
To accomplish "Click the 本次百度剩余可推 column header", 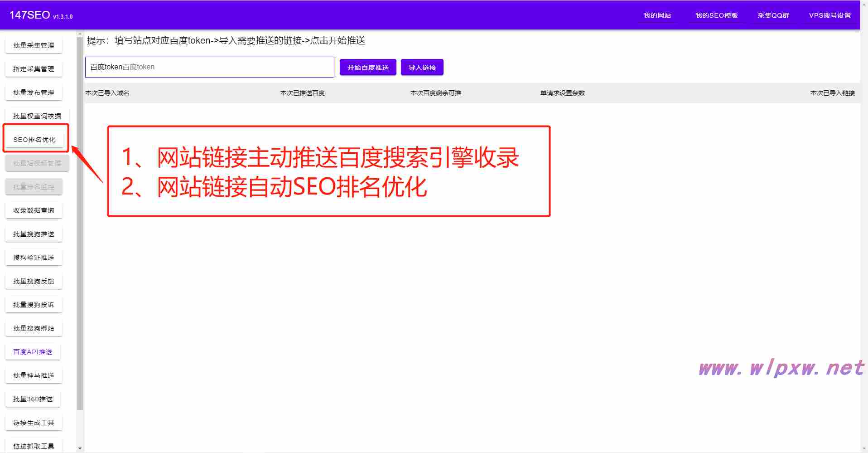I will pyautogui.click(x=436, y=93).
